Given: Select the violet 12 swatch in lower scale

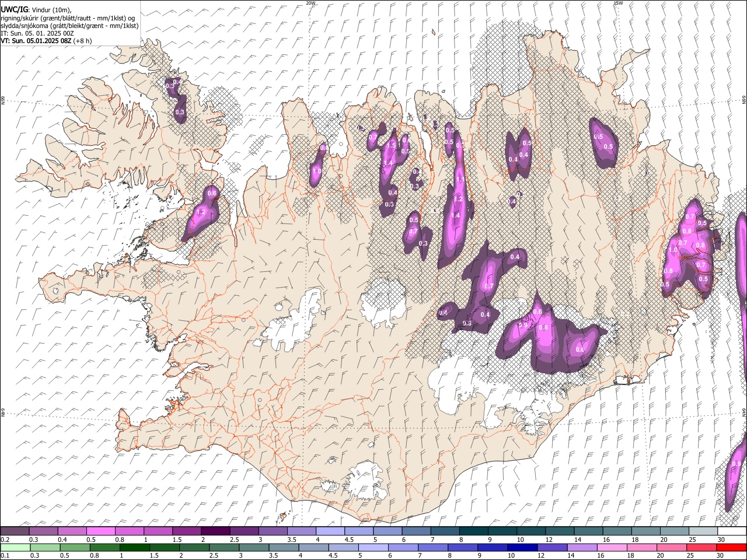Looking at the screenshot, I should click(x=552, y=547).
